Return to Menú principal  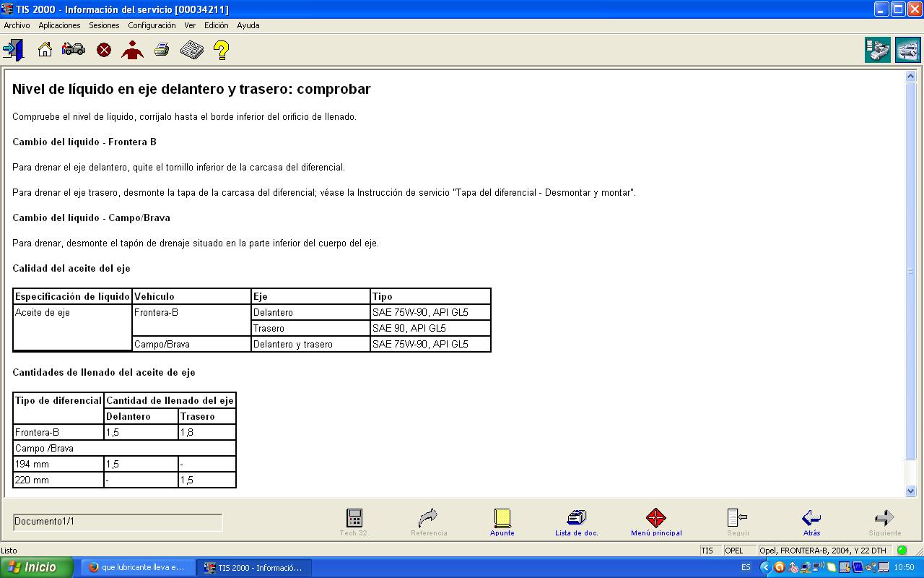[655, 522]
